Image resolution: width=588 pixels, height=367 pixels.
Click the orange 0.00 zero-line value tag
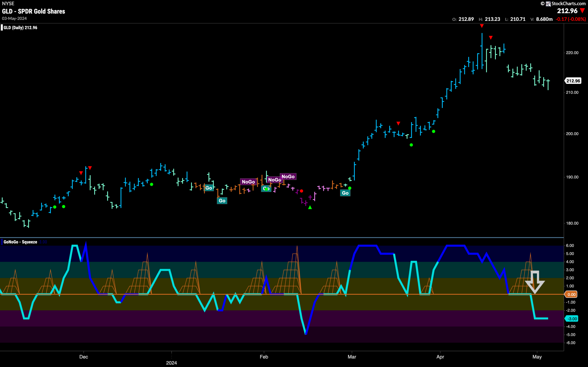click(x=571, y=294)
